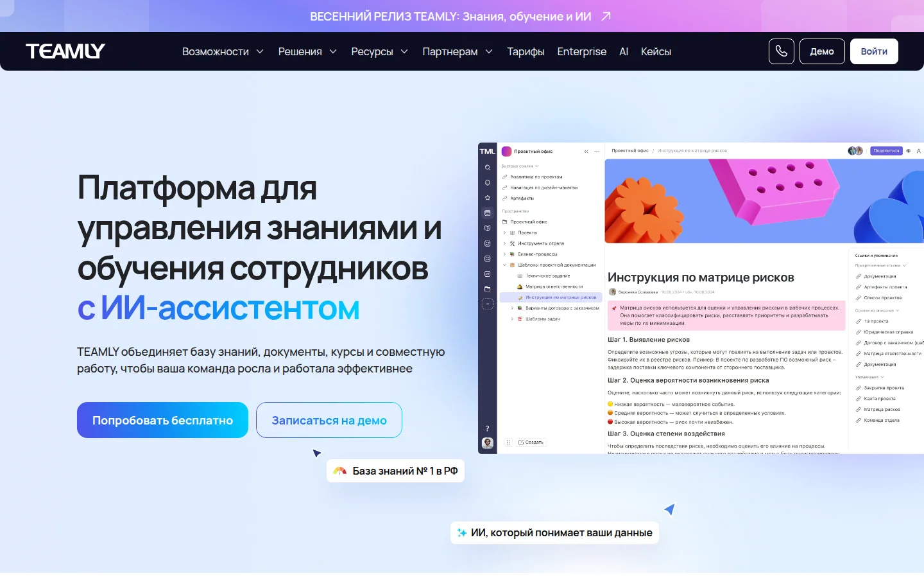This screenshot has height=578, width=924.
Task: Expand the Шаблоны задач tree node
Action: pyautogui.click(x=512, y=319)
